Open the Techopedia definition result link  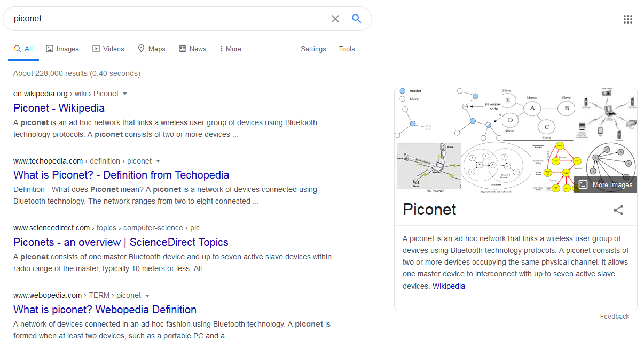coord(121,175)
